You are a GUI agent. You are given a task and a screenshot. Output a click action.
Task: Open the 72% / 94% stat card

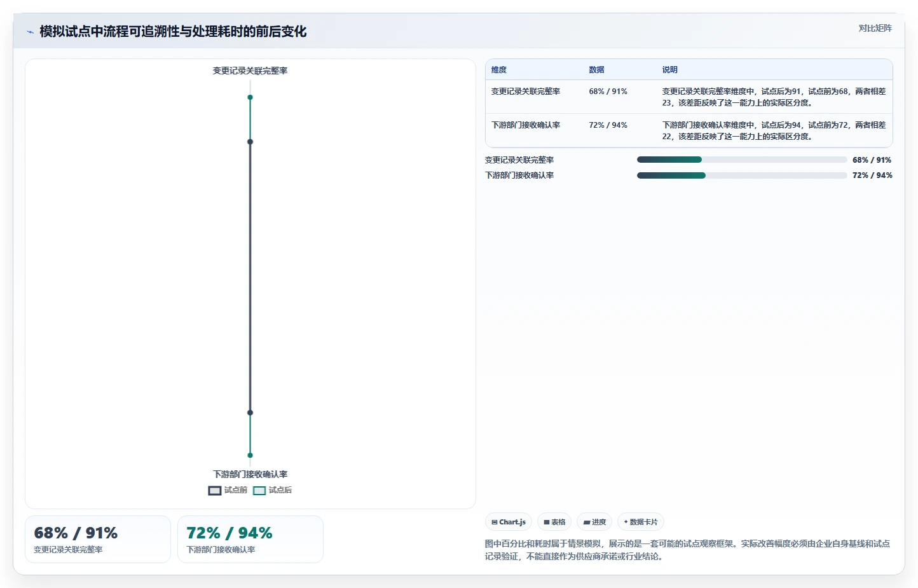[x=250, y=539]
